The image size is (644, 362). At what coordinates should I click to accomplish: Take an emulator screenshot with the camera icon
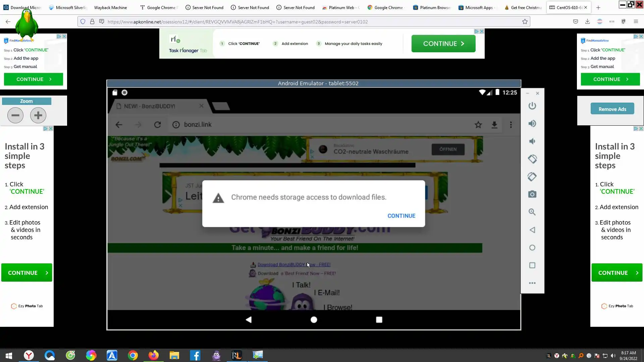pos(532,194)
